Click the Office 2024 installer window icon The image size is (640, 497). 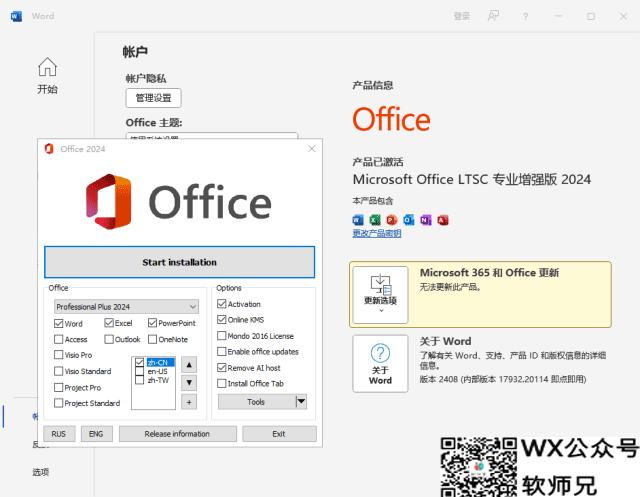coord(49,149)
